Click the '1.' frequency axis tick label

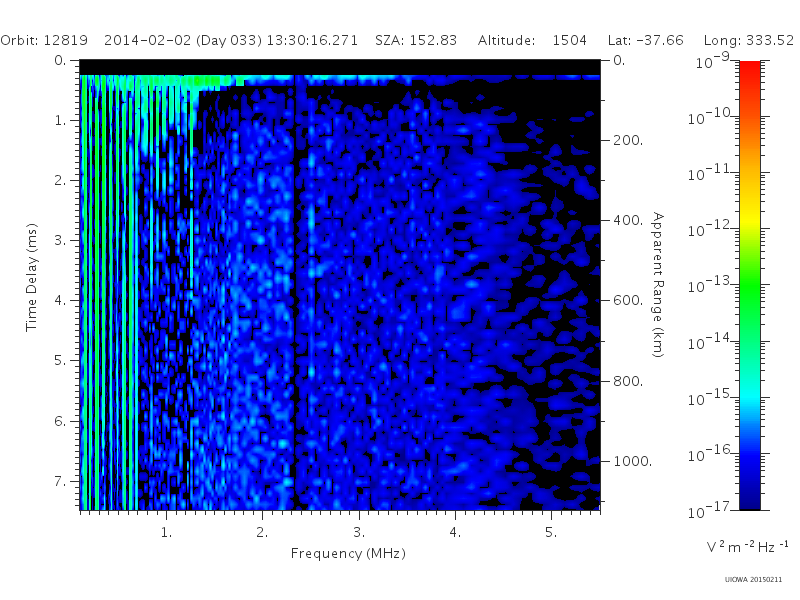166,532
